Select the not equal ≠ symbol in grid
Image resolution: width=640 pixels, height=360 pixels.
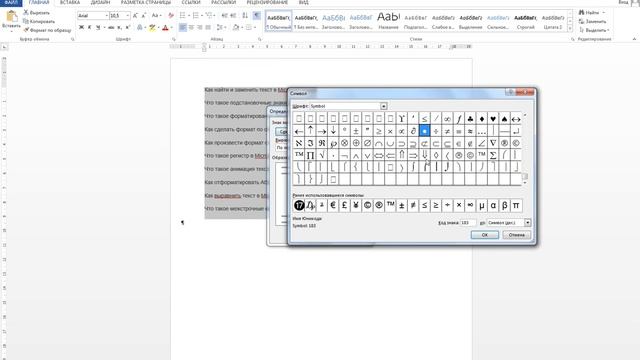[x=447, y=131]
